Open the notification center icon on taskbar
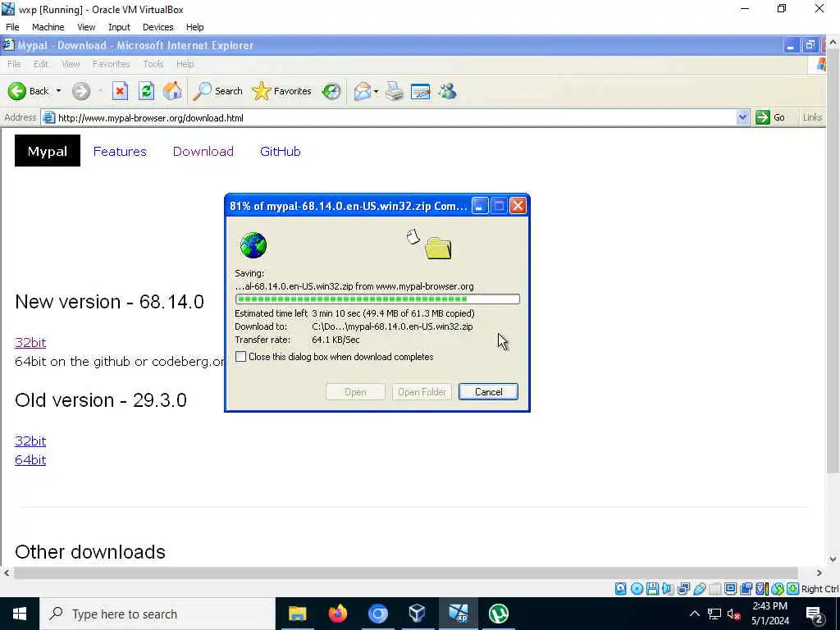This screenshot has width=840, height=630. click(815, 614)
